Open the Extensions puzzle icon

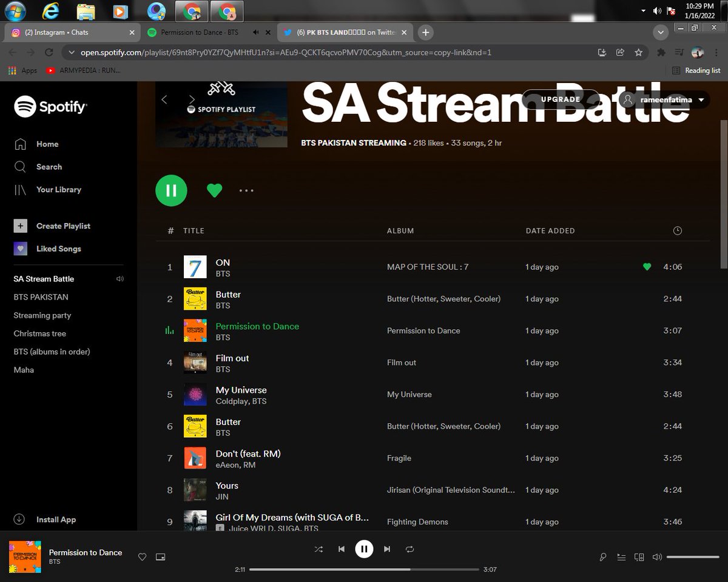pyautogui.click(x=661, y=52)
